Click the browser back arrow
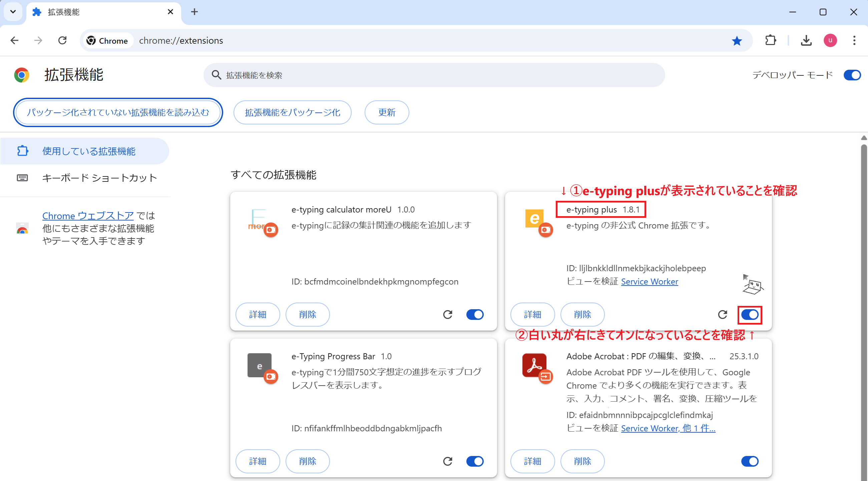The image size is (868, 481). coord(14,40)
